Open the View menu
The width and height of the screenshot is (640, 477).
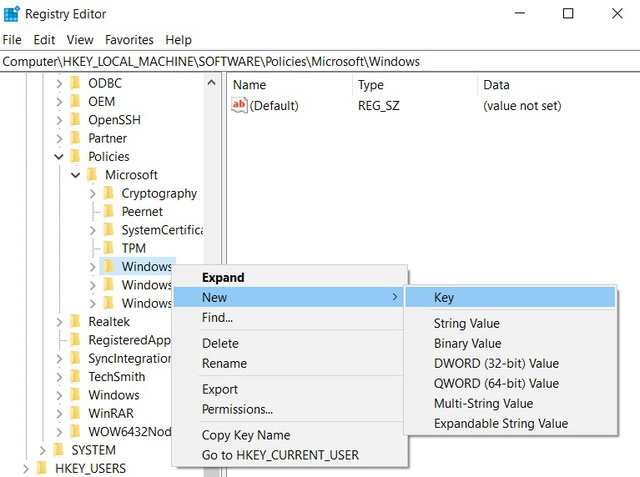(80, 40)
